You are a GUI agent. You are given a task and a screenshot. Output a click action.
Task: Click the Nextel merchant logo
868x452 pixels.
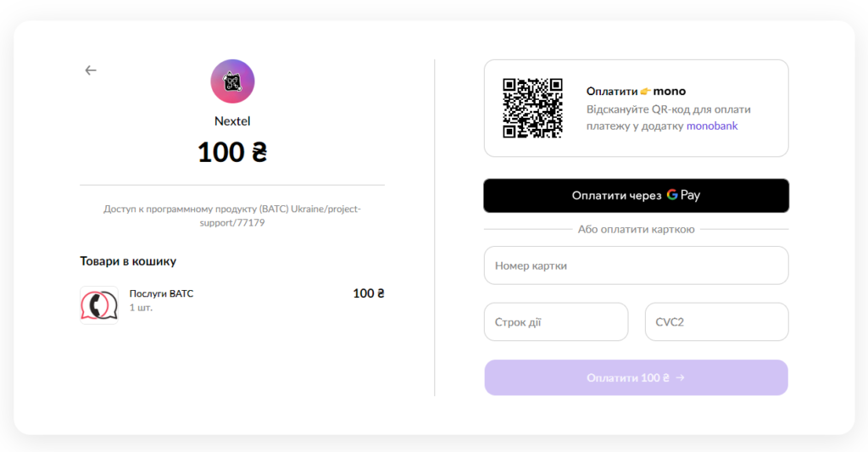point(232,82)
